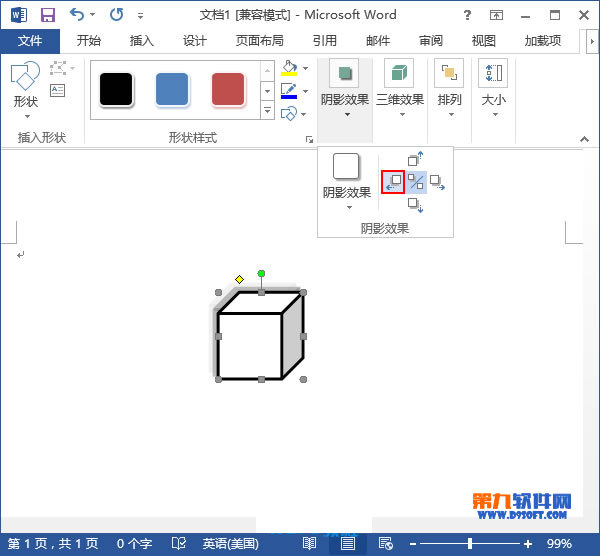Zoom in with the plus button
The image size is (600, 556).
tap(528, 544)
